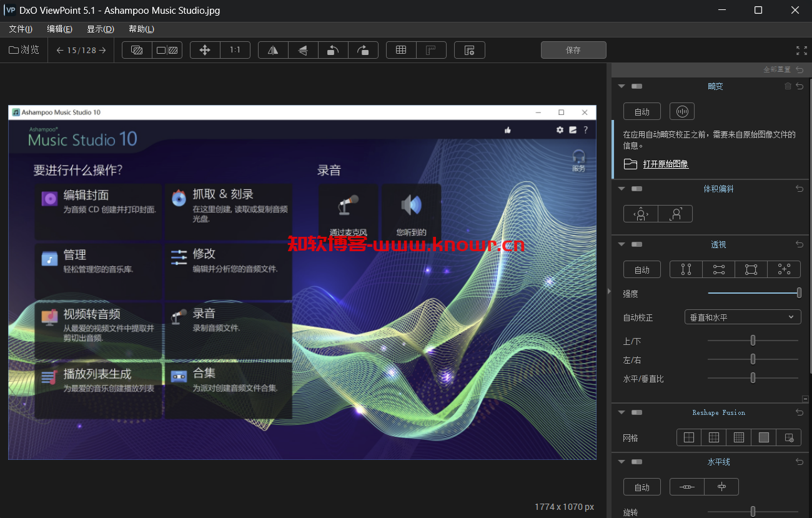Viewport: 812px width, 518px height.
Task: Go to the previous image arrow
Action: coord(60,50)
